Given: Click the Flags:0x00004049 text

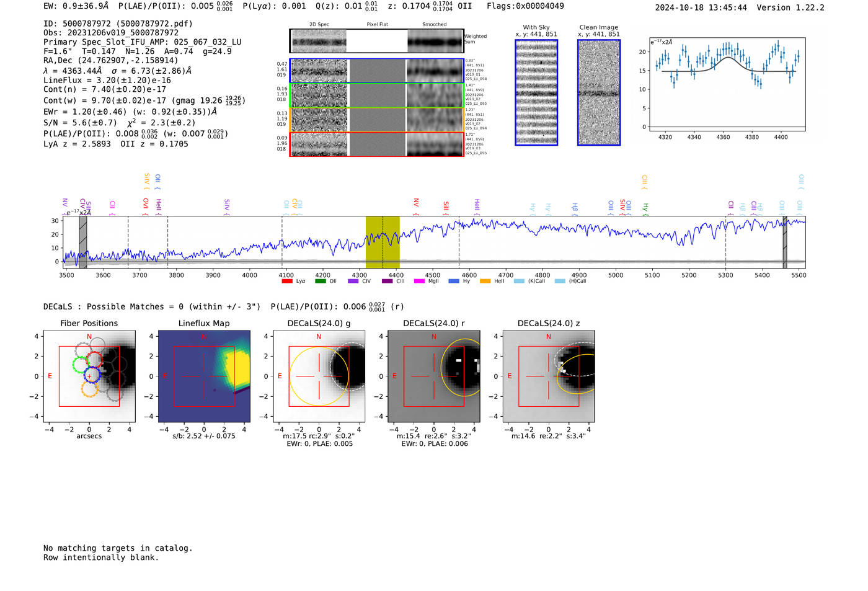Looking at the screenshot, I should pos(525,6).
